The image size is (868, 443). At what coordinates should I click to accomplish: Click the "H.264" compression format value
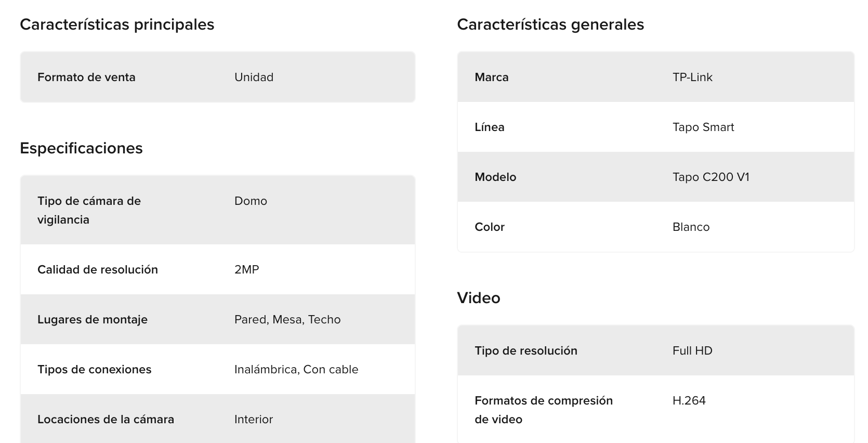click(689, 401)
